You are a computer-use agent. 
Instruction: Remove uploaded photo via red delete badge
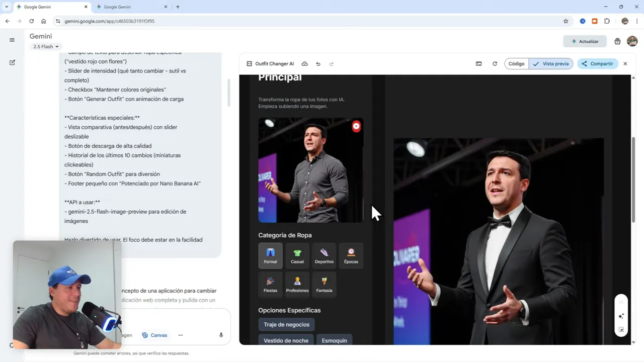coord(356,126)
